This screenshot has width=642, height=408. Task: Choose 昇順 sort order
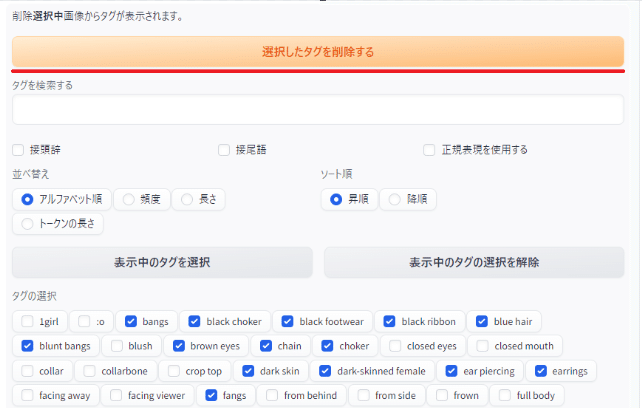[349, 199]
